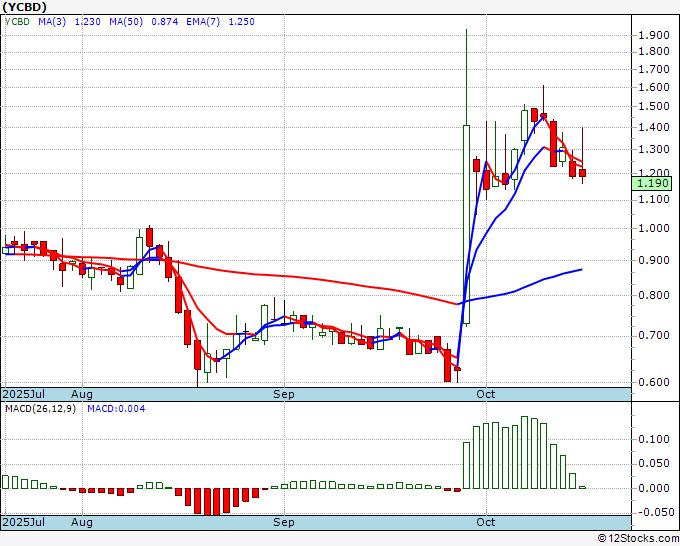The image size is (680, 546).
Task: Open the 12Stocks.com copyright link
Action: pyautogui.click(x=638, y=539)
